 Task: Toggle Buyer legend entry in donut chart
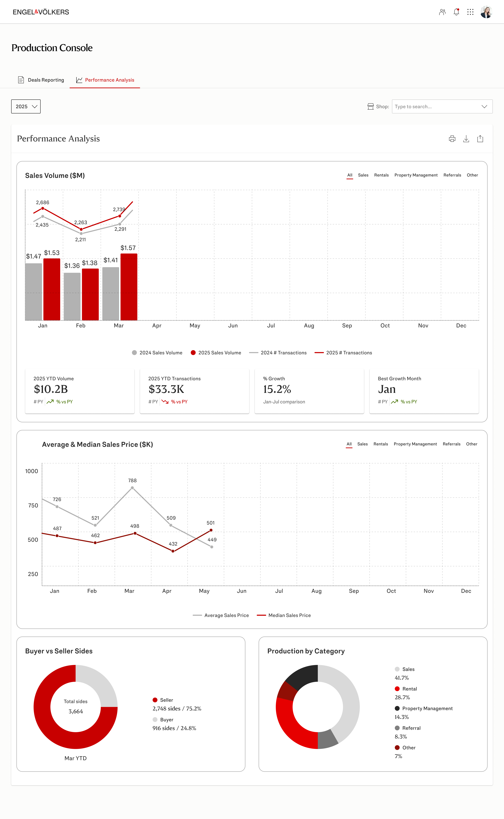pos(163,720)
